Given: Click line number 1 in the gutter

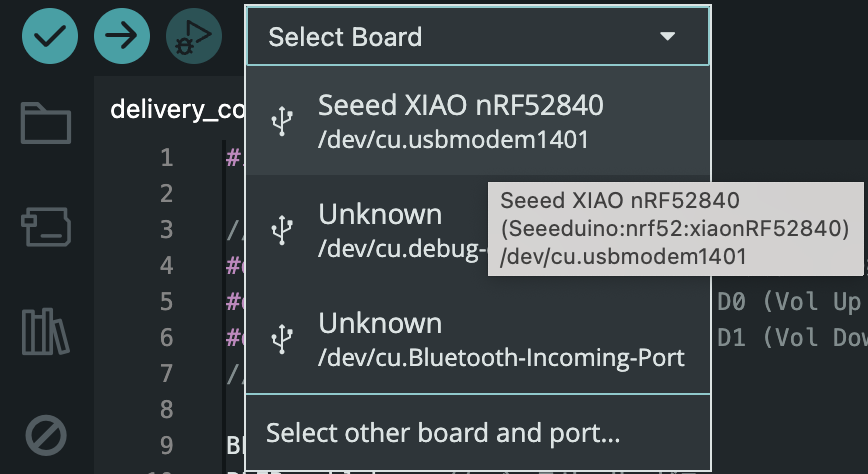Looking at the screenshot, I should [165, 158].
